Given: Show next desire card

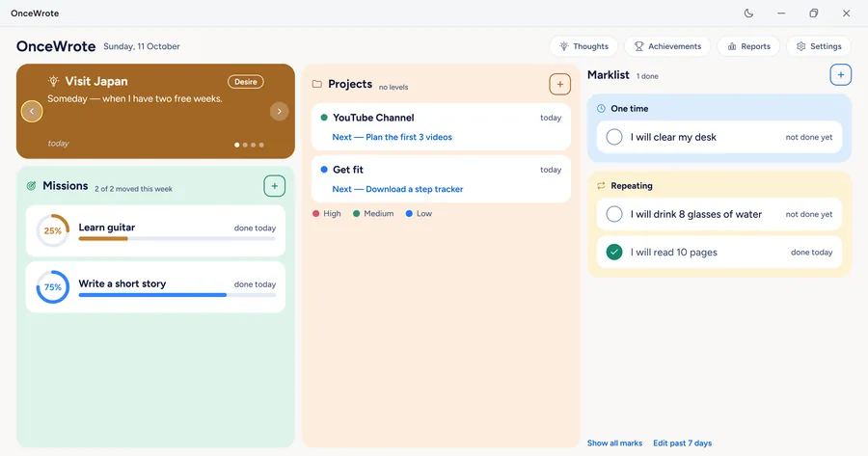Looking at the screenshot, I should (279, 111).
